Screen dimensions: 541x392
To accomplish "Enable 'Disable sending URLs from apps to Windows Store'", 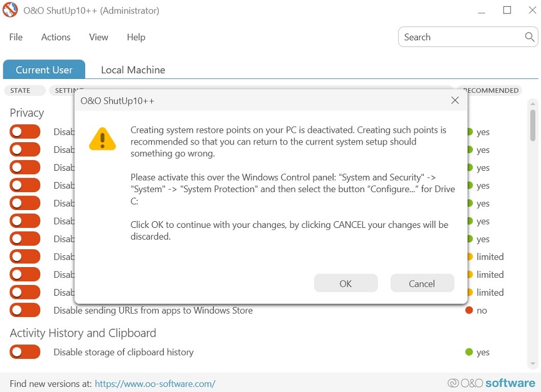I will tap(25, 310).
